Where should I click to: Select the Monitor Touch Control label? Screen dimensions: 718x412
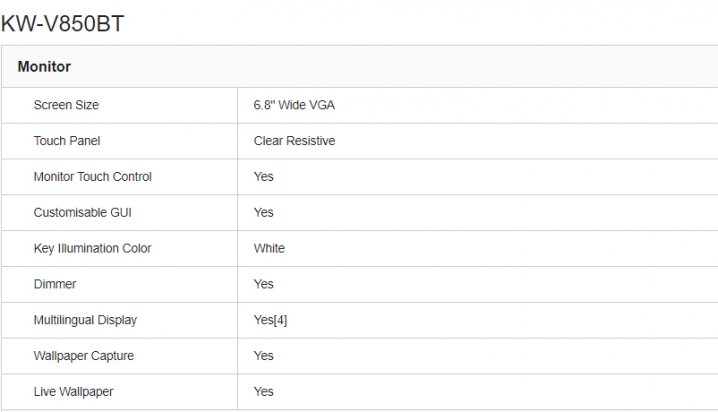[x=92, y=177]
